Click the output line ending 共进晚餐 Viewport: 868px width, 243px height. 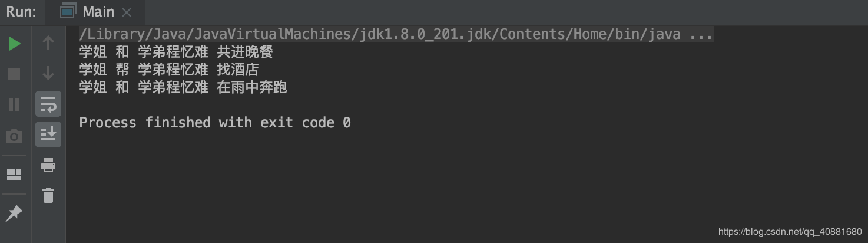pos(176,52)
